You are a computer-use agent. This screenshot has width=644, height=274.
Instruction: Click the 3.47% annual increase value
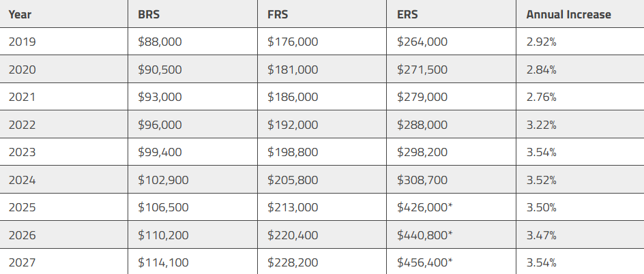click(541, 235)
